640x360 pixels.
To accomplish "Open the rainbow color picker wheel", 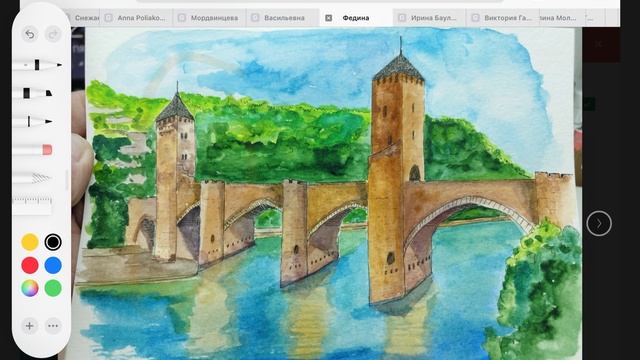I will tap(30, 288).
